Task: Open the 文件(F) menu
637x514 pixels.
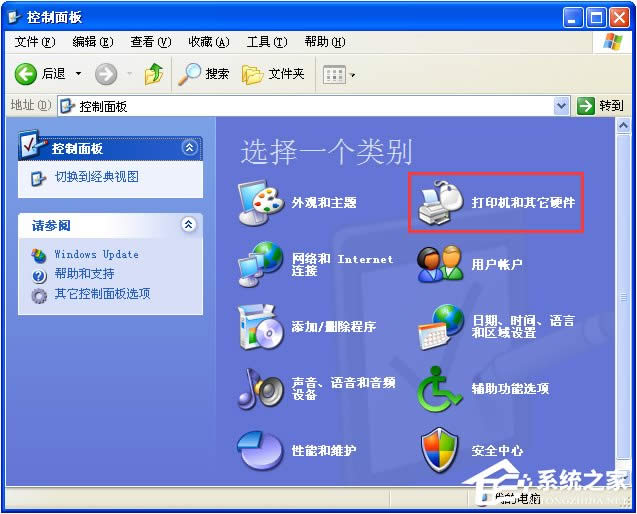Action: (x=34, y=42)
